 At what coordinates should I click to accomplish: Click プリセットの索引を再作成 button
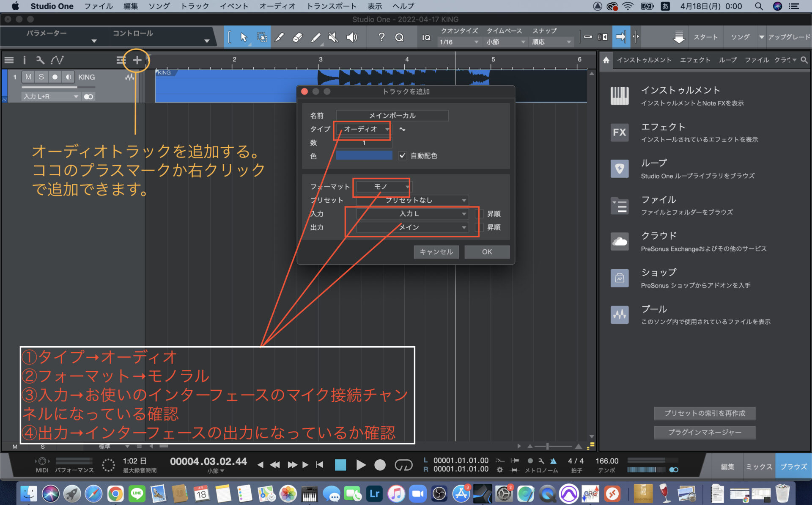tap(705, 413)
